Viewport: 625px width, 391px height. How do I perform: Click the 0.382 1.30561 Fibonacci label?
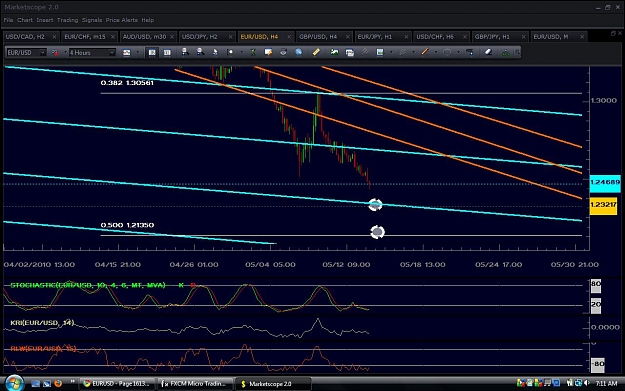[x=127, y=83]
